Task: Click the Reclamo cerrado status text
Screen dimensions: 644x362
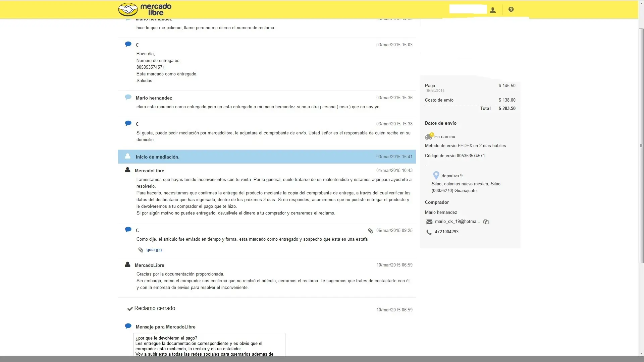Action: pos(155,308)
